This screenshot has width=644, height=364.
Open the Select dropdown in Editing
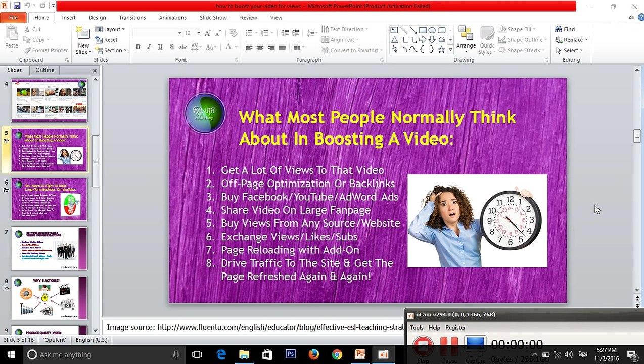(x=569, y=50)
